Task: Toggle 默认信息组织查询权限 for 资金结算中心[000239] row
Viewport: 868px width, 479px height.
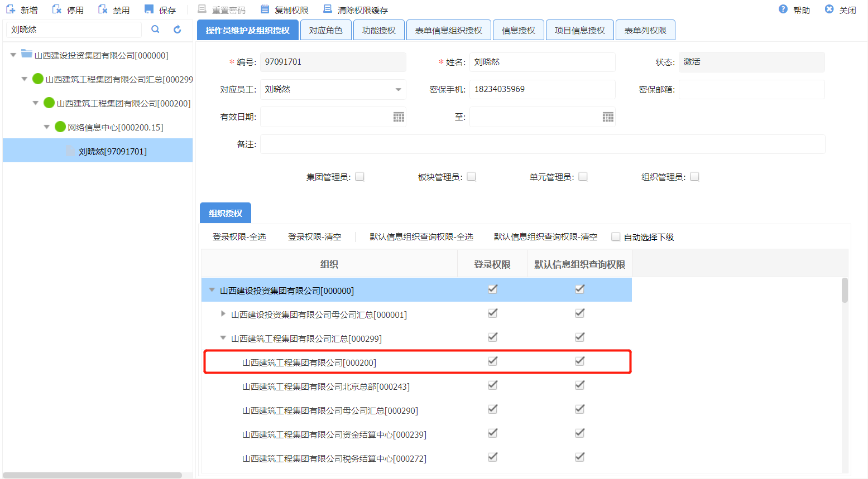Action: [580, 433]
